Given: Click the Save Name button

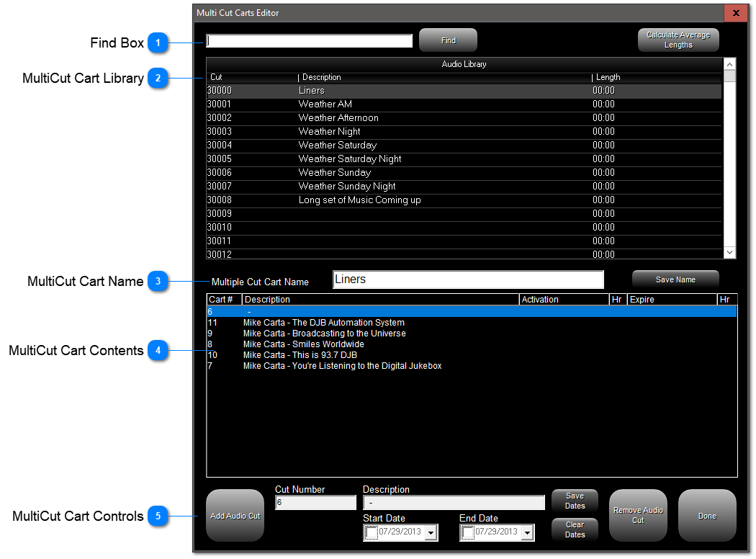Looking at the screenshot, I should [x=675, y=279].
